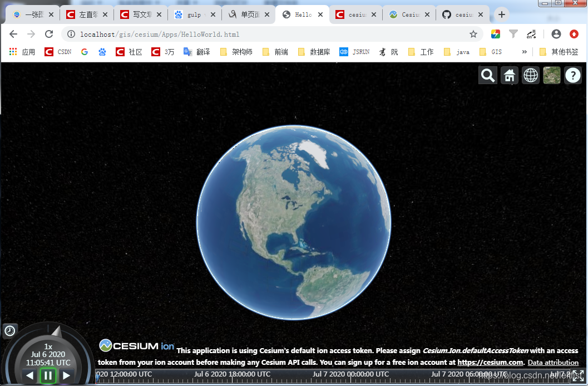
Task: Open the base layer imagery picker
Action: (x=552, y=75)
